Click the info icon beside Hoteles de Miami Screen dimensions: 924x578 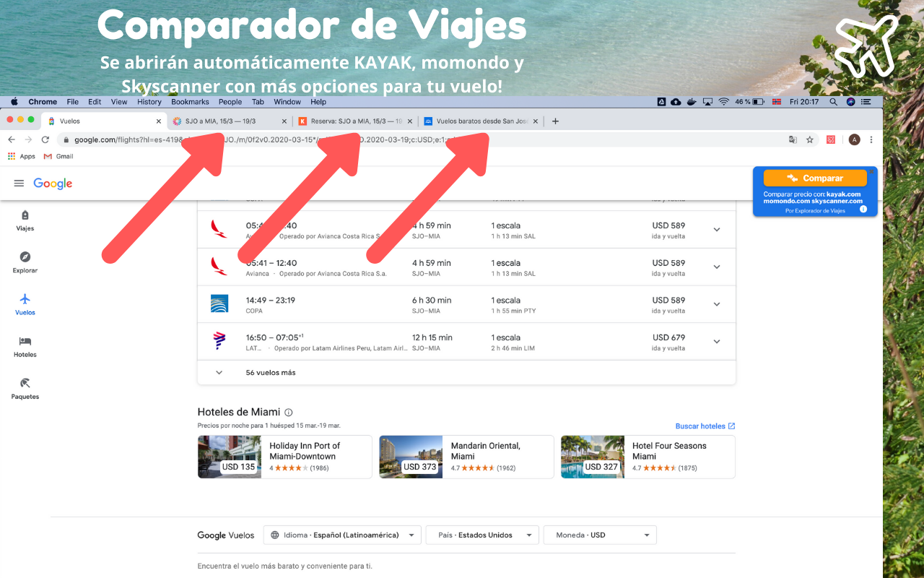pos(289,413)
